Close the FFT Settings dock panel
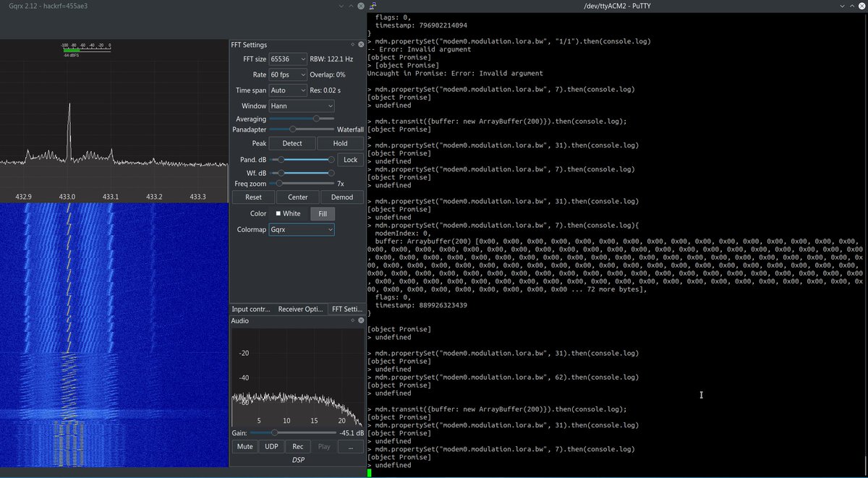The image size is (868, 478). [x=360, y=45]
